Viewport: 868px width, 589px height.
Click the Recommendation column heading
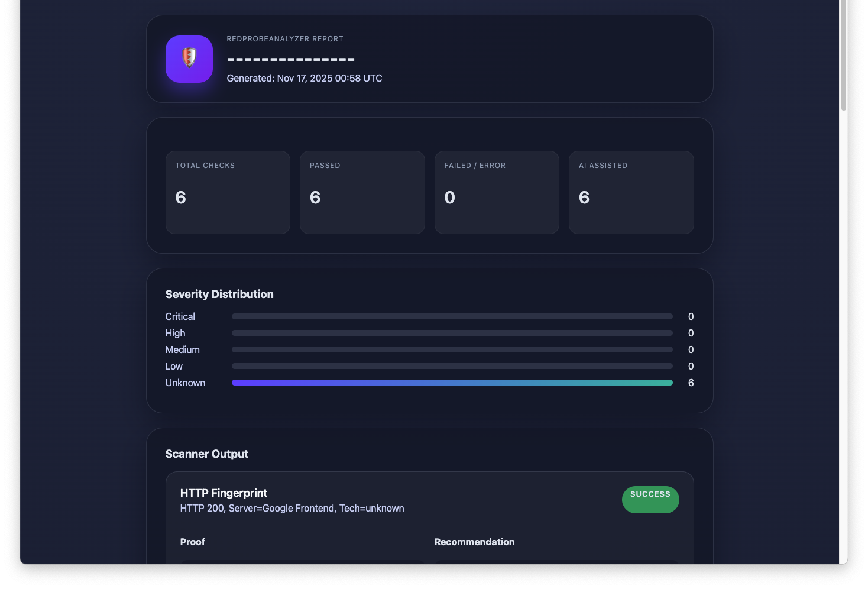coord(474,542)
